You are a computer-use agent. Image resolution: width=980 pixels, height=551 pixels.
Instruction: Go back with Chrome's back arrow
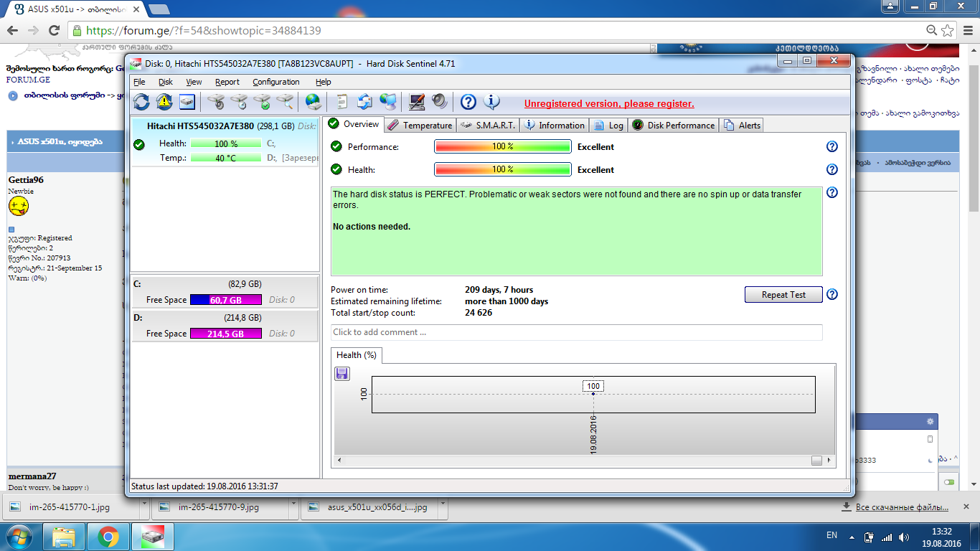[x=12, y=30]
